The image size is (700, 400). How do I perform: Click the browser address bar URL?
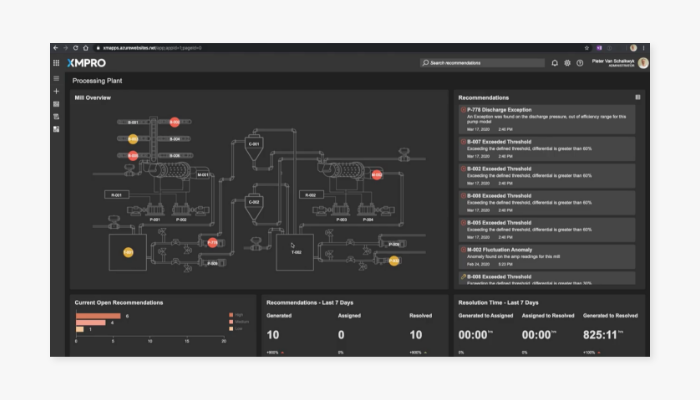152,48
